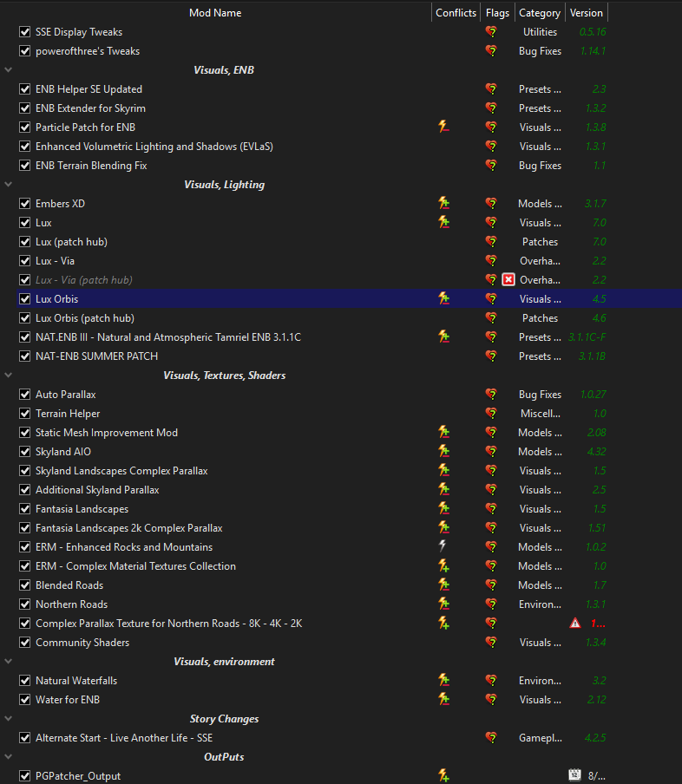Click the Gamepl... category cell of Alternate Start
Image resolution: width=682 pixels, height=784 pixels.
[x=541, y=738]
